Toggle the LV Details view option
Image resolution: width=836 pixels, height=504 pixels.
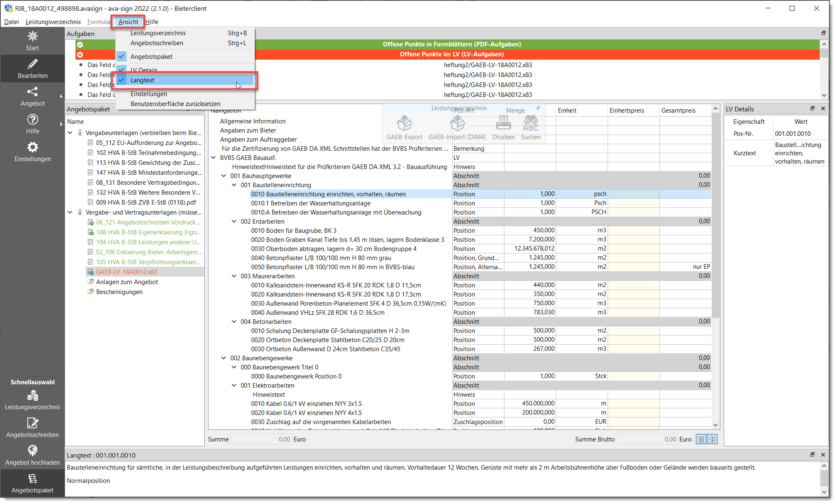click(x=185, y=70)
